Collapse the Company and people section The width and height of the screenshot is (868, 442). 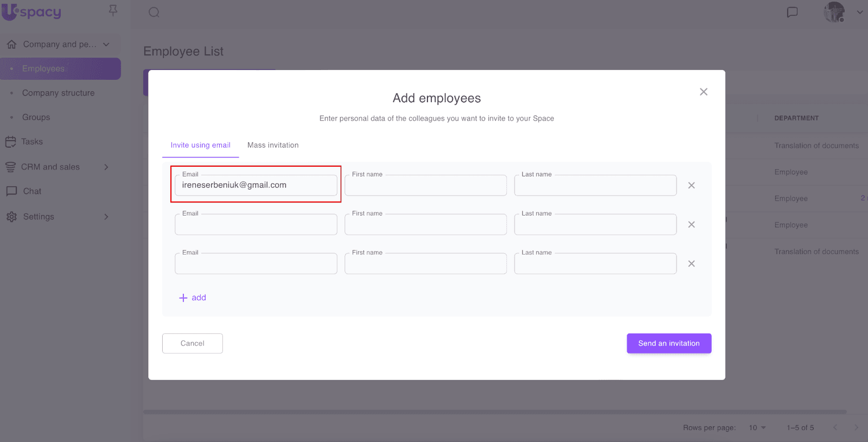point(106,45)
